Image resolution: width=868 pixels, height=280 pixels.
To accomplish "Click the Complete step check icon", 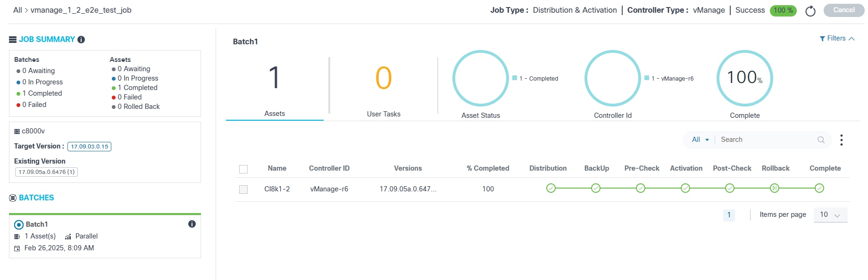I will coord(819,189).
